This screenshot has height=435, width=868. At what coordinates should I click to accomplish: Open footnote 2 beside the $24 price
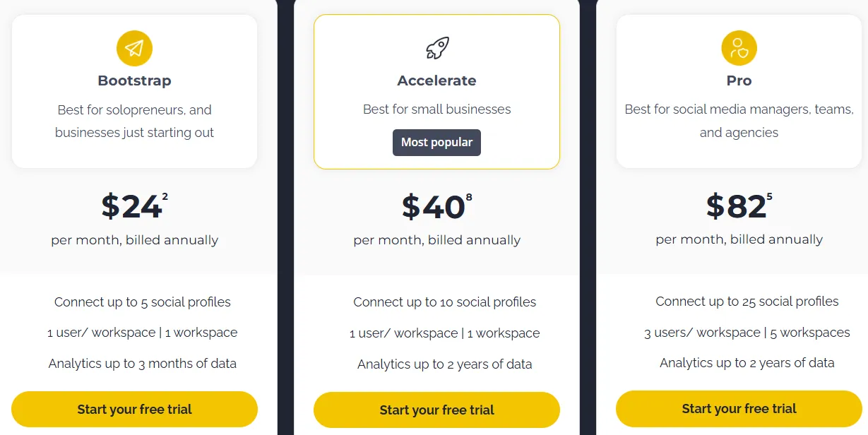[x=165, y=196]
